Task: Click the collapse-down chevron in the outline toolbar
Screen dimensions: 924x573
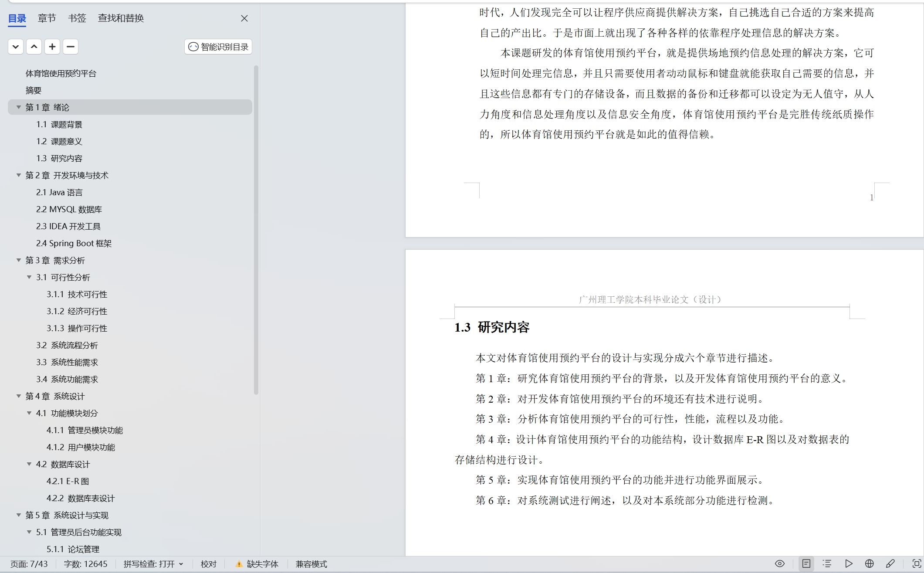Action: click(x=16, y=47)
